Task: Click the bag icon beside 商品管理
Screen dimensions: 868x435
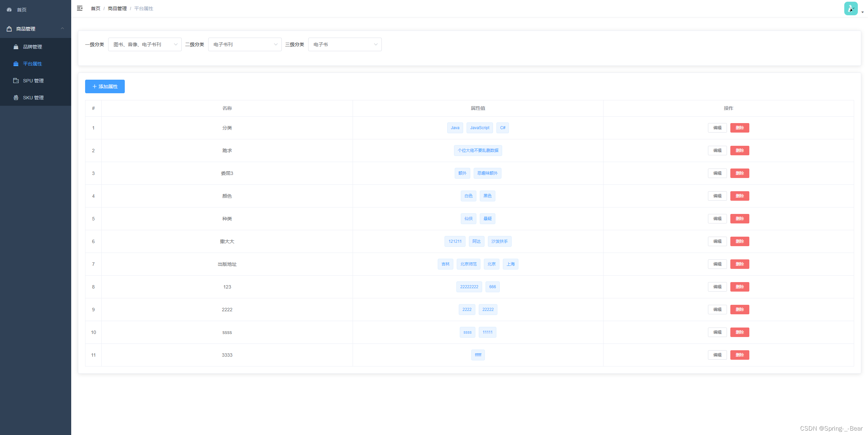Action: (x=9, y=29)
